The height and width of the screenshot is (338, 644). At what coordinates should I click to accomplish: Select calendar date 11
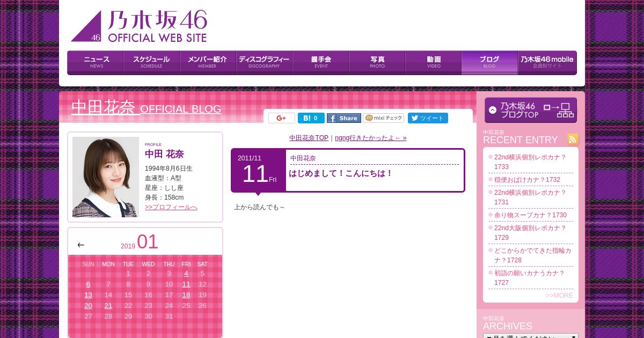pos(186,284)
